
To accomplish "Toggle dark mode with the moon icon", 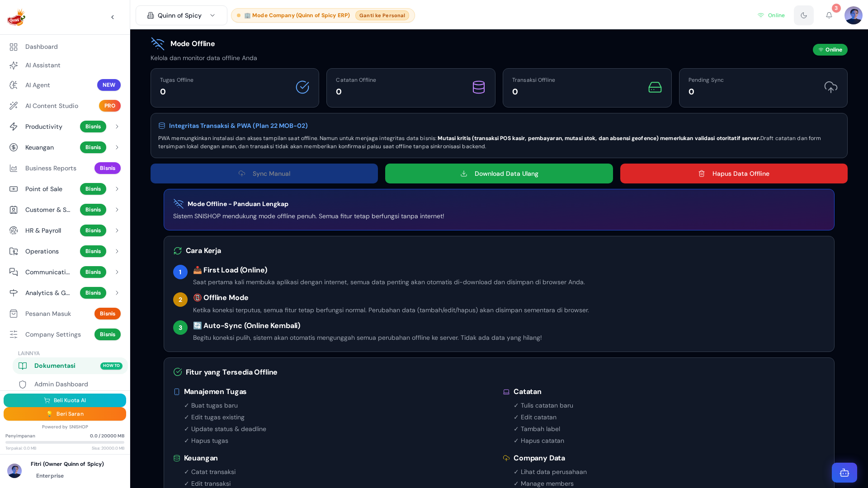I will pyautogui.click(x=803, y=15).
